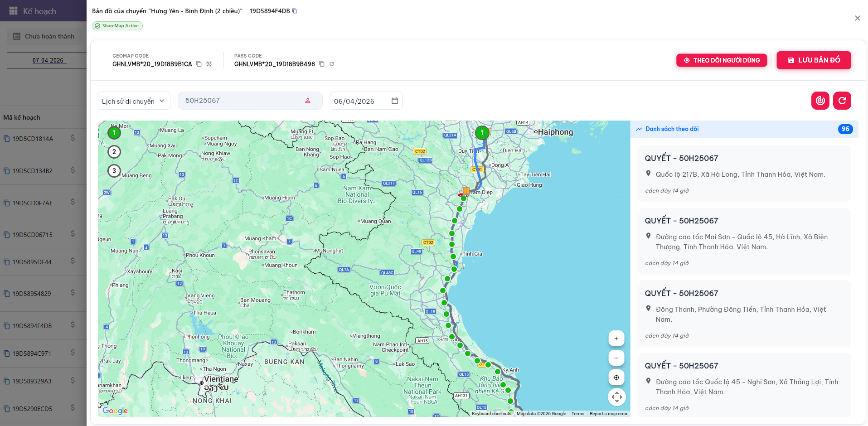
Task: Open the QR code for the GEOMAP code
Action: 209,64
